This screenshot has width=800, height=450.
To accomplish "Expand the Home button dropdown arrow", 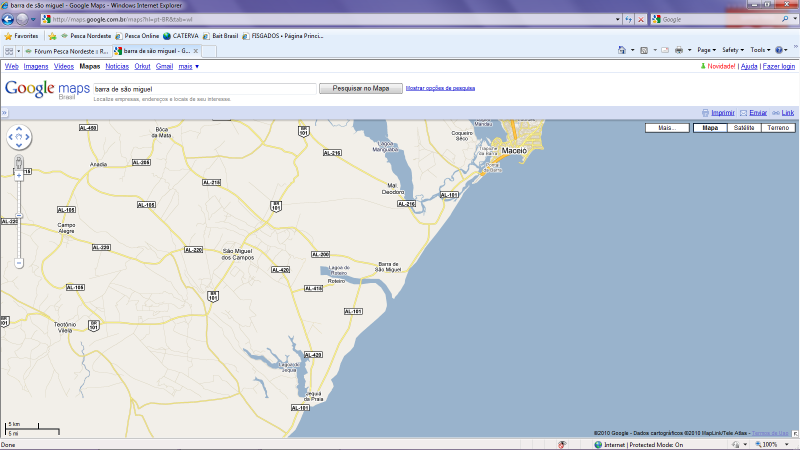I will pyautogui.click(x=633, y=50).
